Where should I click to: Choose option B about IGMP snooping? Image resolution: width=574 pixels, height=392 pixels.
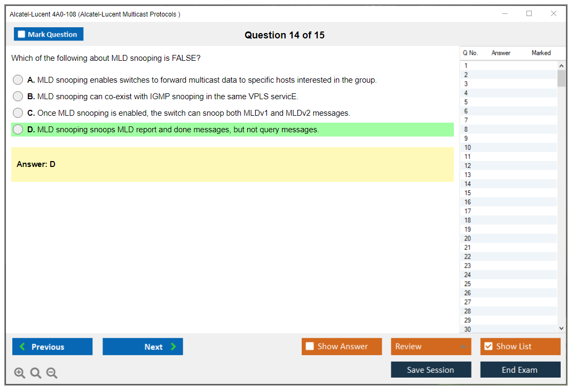pos(18,97)
